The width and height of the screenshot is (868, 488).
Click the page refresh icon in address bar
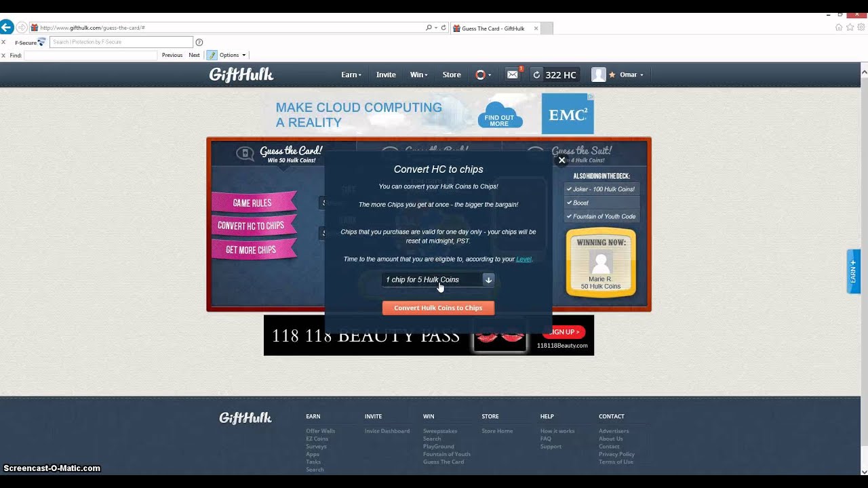(443, 28)
